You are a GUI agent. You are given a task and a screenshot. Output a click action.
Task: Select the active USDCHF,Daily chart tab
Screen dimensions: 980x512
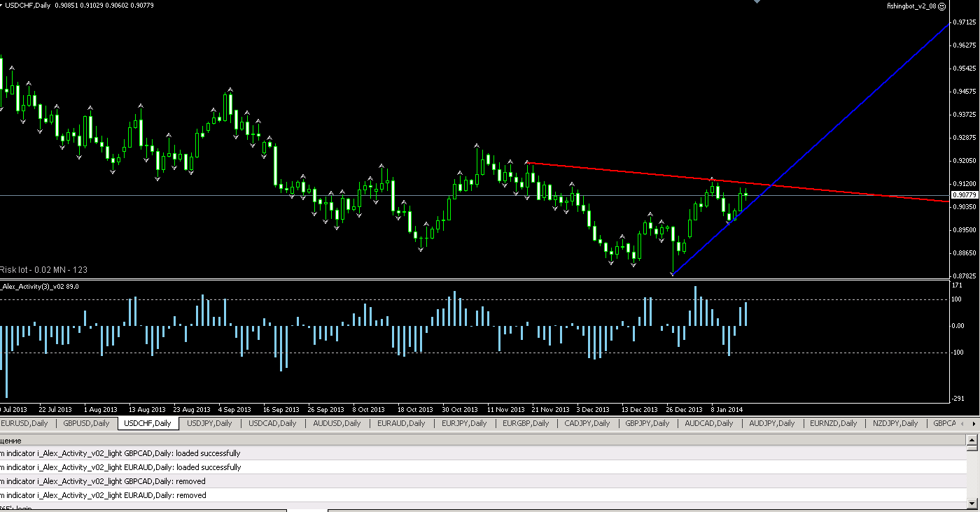click(x=148, y=423)
